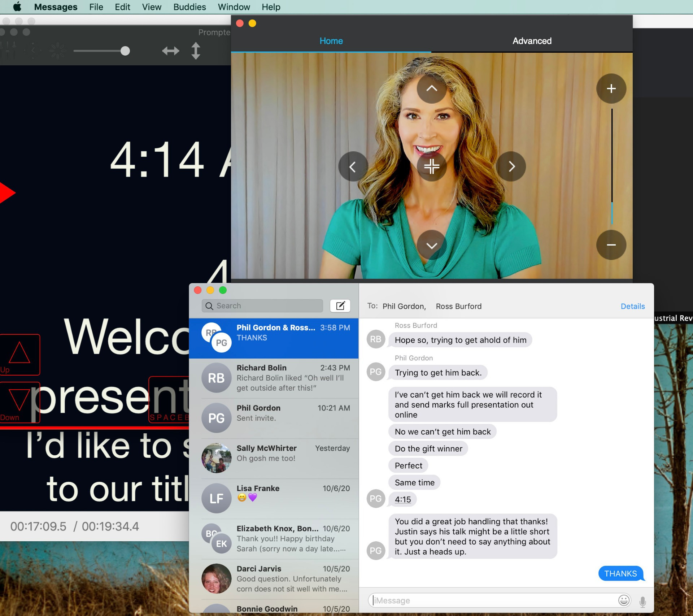Zoom out with the minus button

point(611,245)
